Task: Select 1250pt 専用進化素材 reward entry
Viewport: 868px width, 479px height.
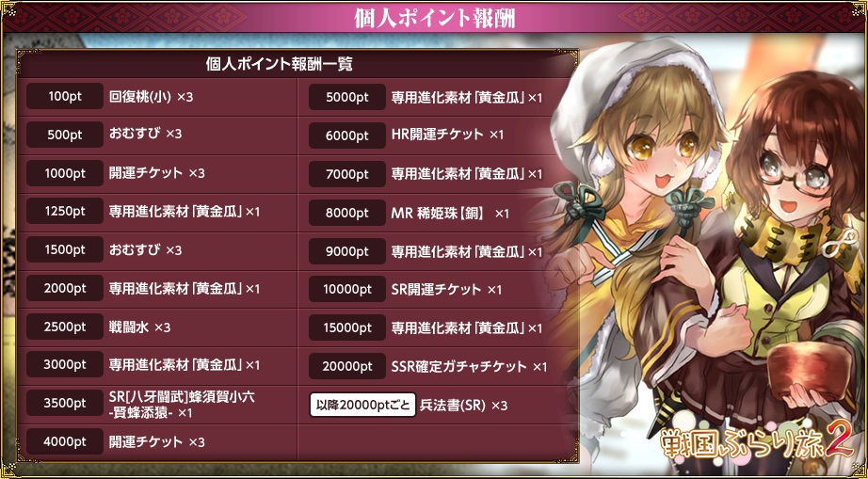Action: pyautogui.click(x=157, y=212)
